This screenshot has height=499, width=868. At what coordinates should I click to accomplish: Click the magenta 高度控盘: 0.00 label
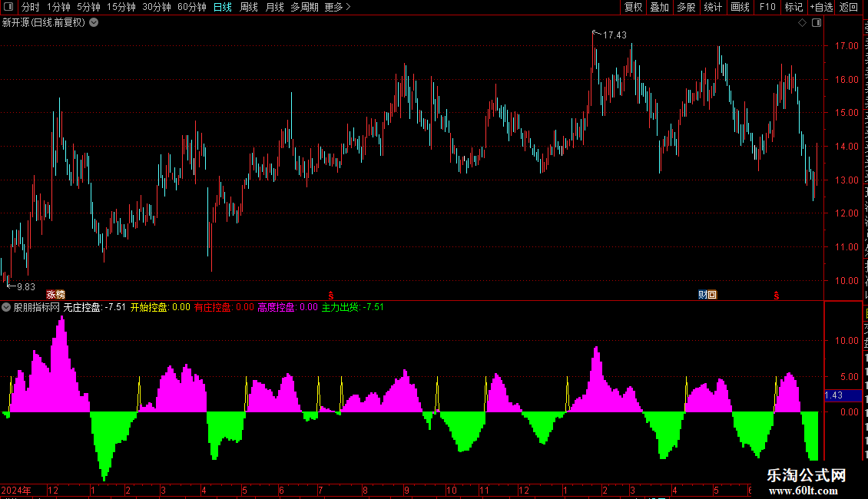point(288,307)
